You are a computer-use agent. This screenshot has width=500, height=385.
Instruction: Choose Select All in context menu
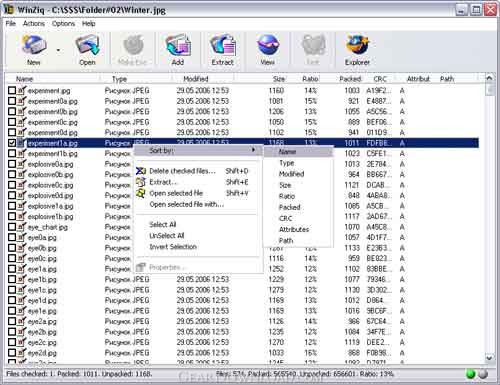(x=163, y=224)
